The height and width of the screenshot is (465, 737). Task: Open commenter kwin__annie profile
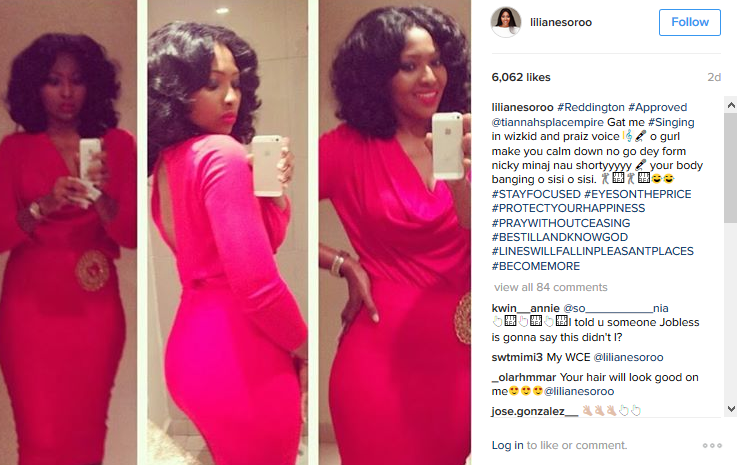pos(525,308)
